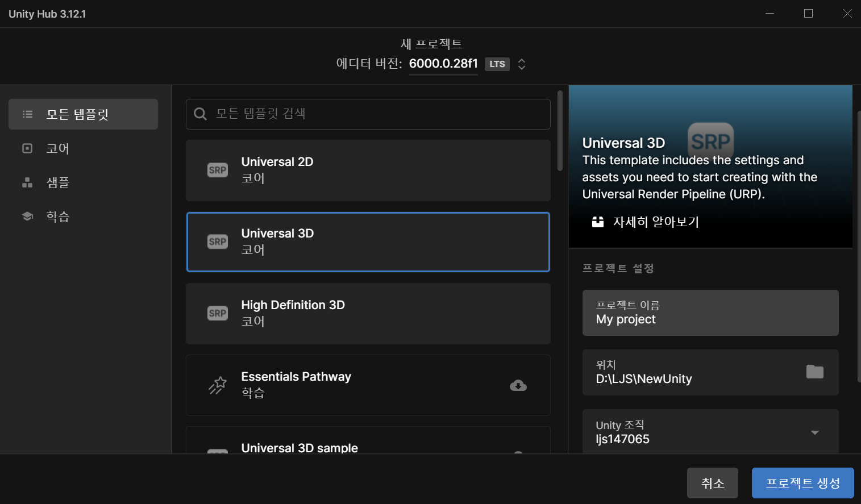Image resolution: width=861 pixels, height=504 pixels.
Task: Click the 취소 button
Action: tap(713, 483)
